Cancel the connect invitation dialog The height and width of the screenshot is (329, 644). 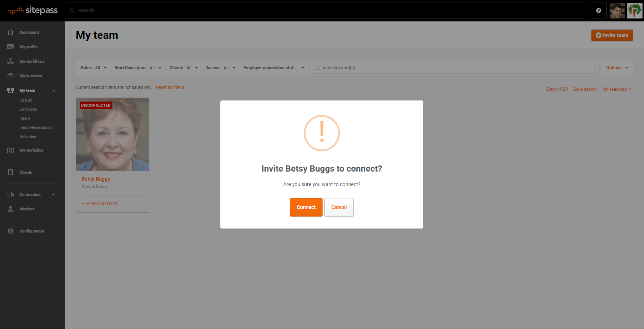[339, 207]
